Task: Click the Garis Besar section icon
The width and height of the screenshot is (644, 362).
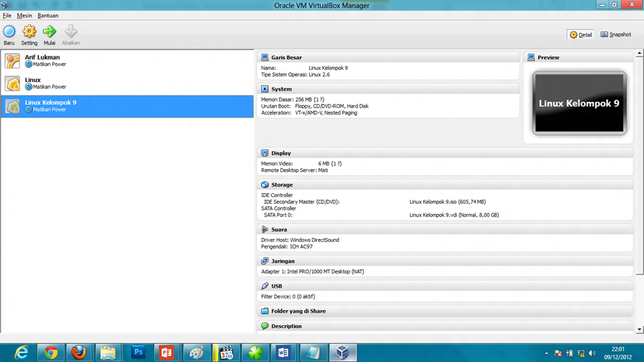Action: click(x=265, y=57)
